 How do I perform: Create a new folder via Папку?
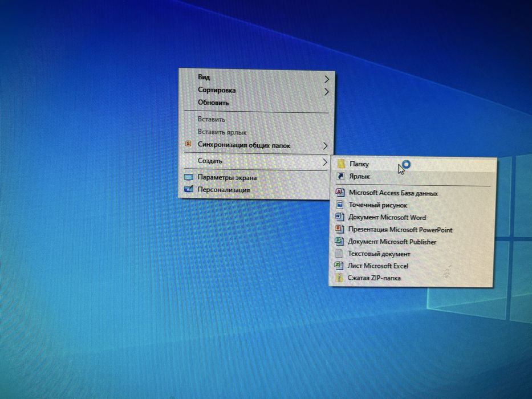point(413,164)
